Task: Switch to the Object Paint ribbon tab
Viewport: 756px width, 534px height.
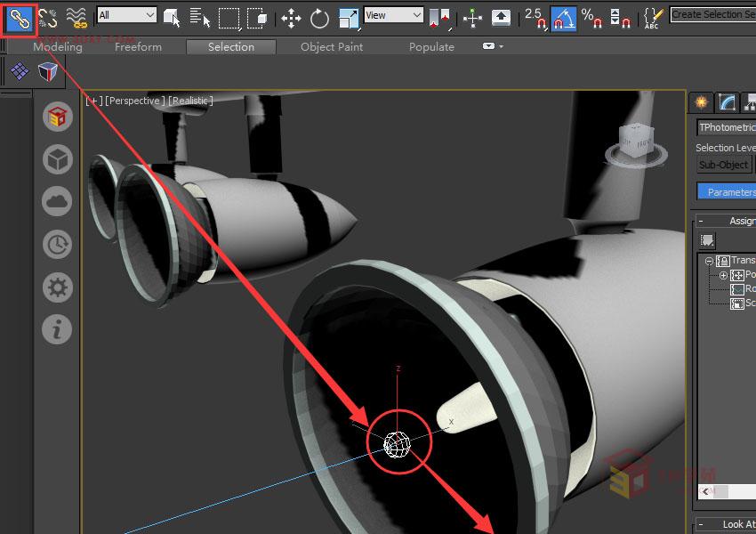Action: (331, 46)
